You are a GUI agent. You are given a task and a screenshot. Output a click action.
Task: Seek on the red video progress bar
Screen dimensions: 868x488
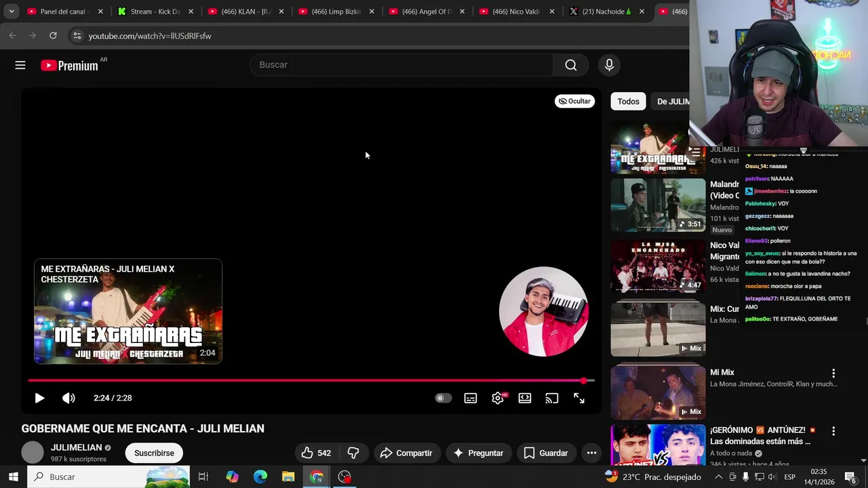coord(311,380)
